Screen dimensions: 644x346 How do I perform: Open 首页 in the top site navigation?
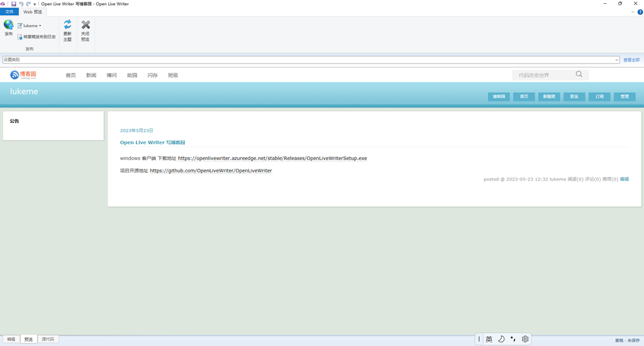(x=70, y=75)
